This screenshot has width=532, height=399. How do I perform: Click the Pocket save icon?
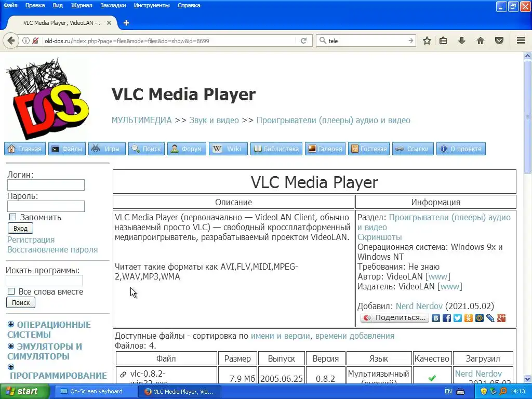[x=499, y=41]
